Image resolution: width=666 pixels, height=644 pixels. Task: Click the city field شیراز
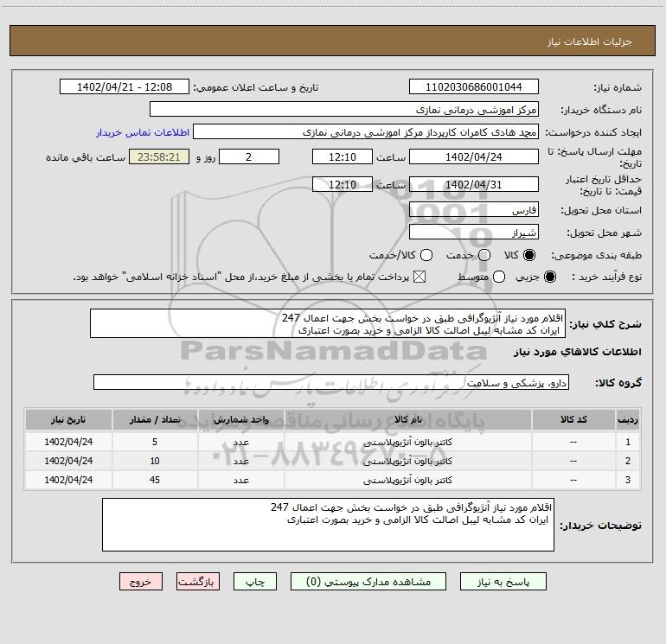click(x=474, y=233)
